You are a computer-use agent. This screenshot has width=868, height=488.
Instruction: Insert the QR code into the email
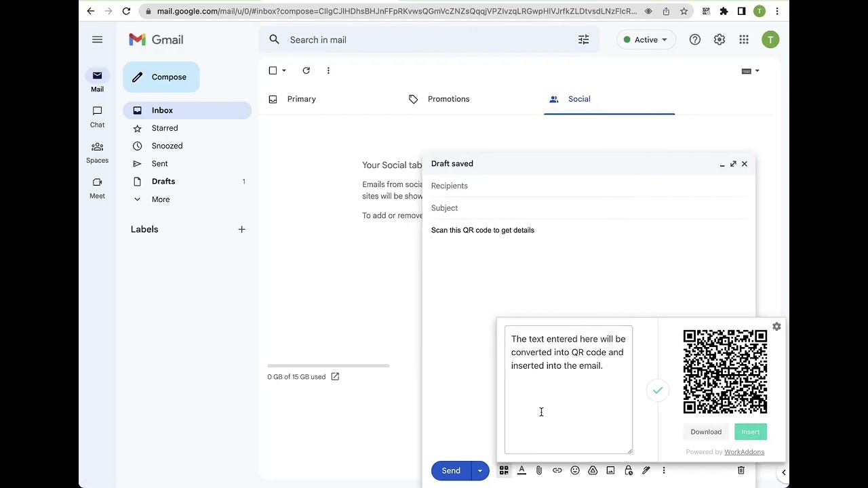751,432
